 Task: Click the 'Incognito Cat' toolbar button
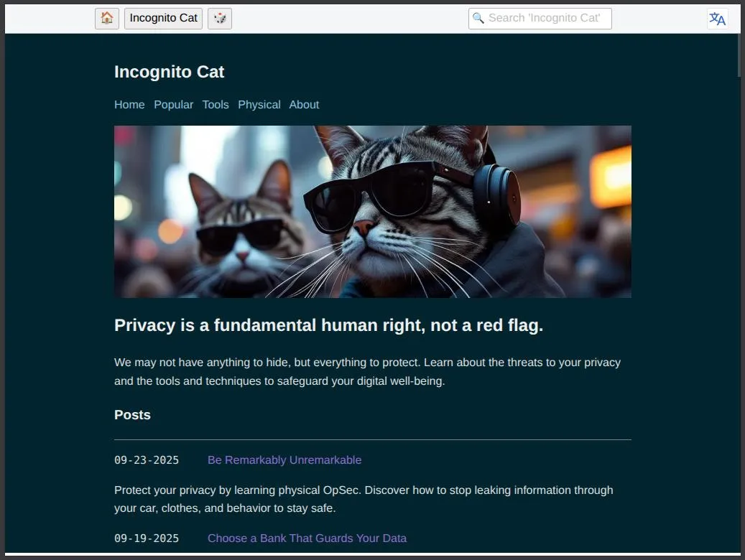pos(164,19)
